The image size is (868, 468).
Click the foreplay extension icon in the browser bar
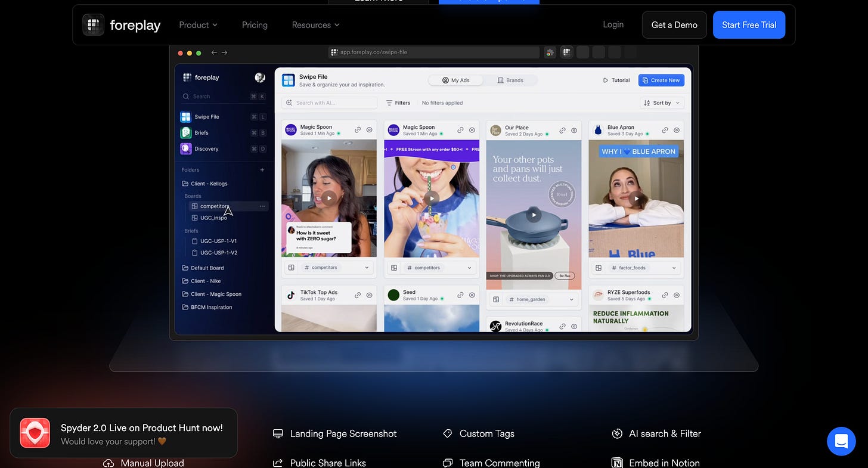[566, 52]
